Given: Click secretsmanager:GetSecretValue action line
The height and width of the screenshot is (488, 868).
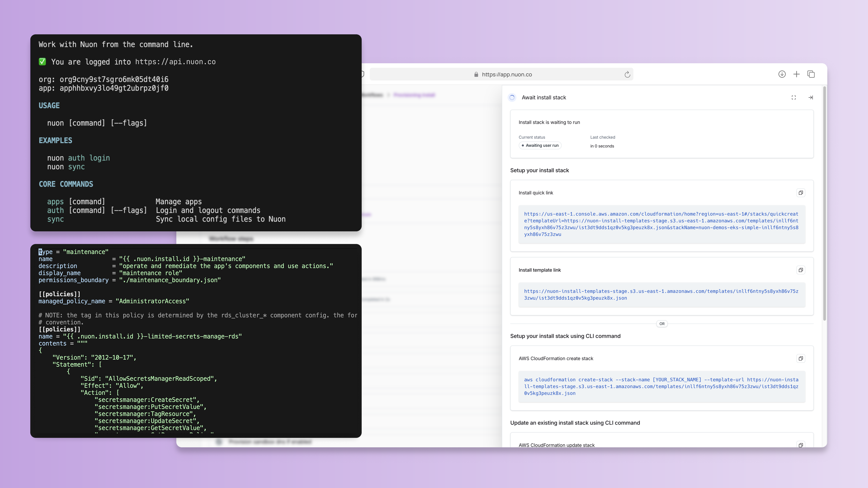Looking at the screenshot, I should (x=150, y=428).
